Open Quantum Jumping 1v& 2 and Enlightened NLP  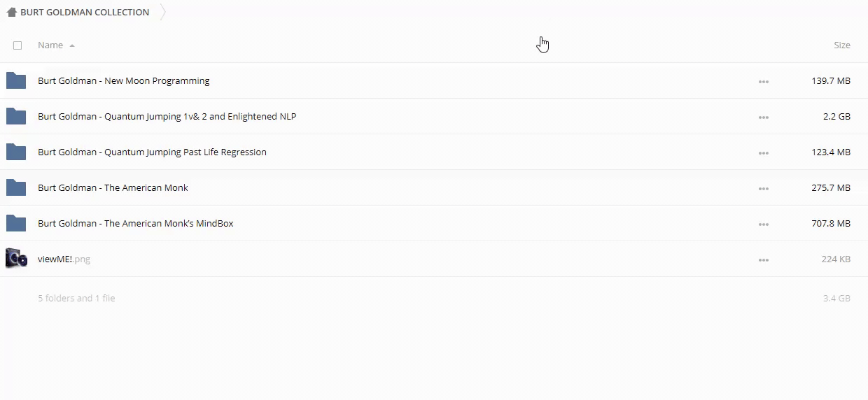167,117
